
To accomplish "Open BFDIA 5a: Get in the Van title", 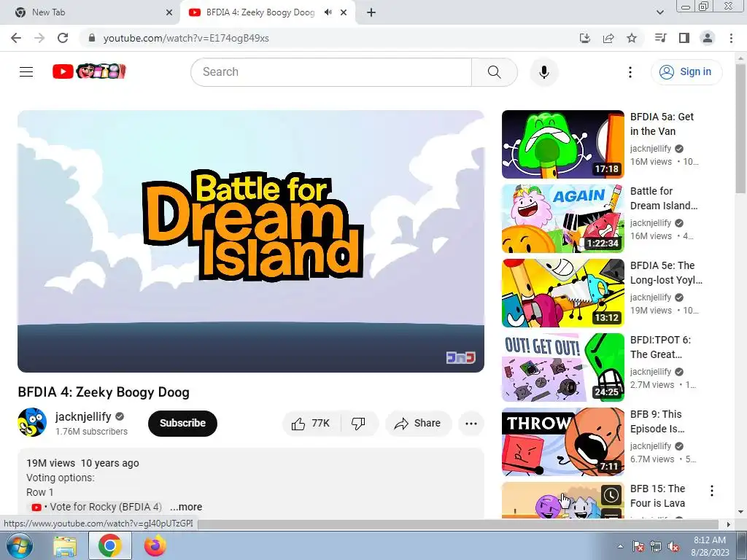I will 662,124.
